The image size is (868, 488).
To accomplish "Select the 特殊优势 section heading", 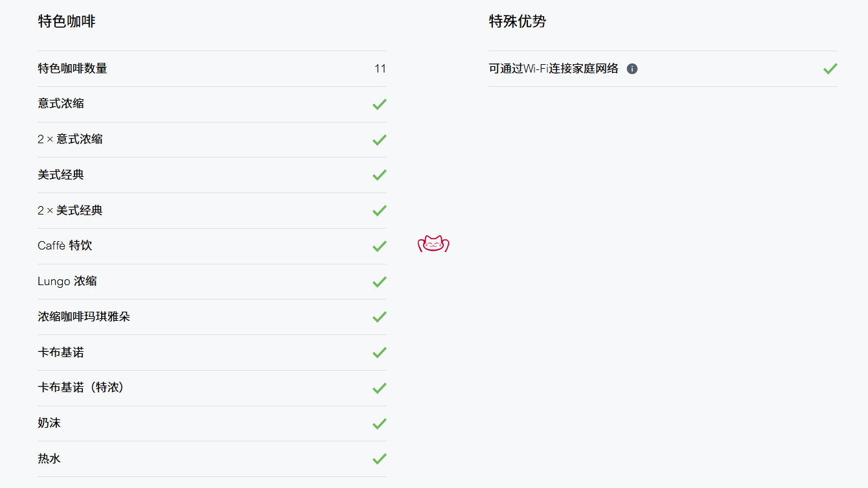I will pyautogui.click(x=518, y=21).
